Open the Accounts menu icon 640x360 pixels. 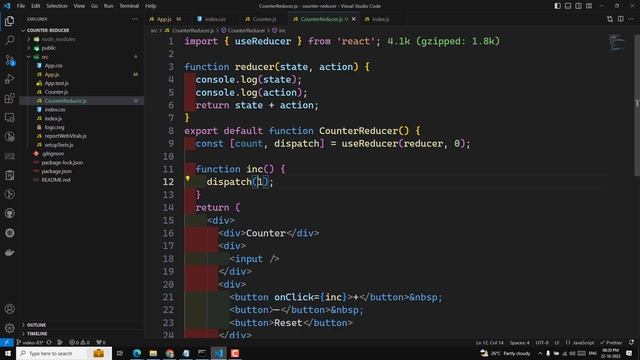click(x=9, y=309)
